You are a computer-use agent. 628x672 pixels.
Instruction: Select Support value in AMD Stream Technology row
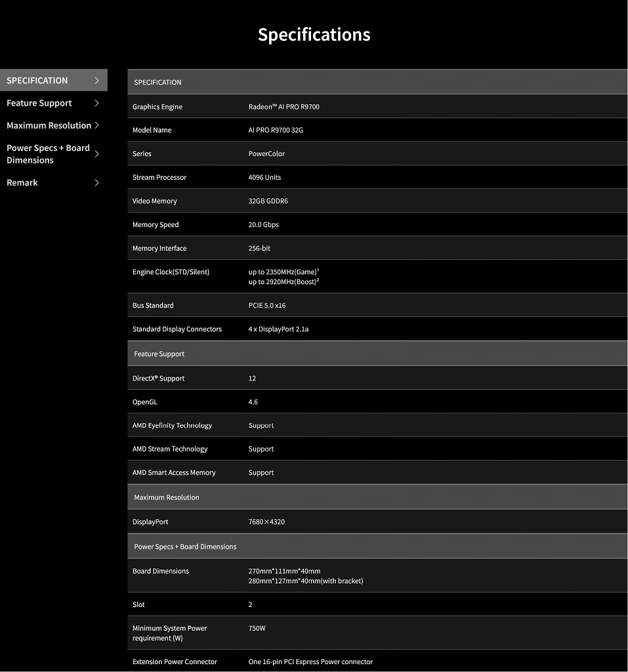pyautogui.click(x=261, y=449)
